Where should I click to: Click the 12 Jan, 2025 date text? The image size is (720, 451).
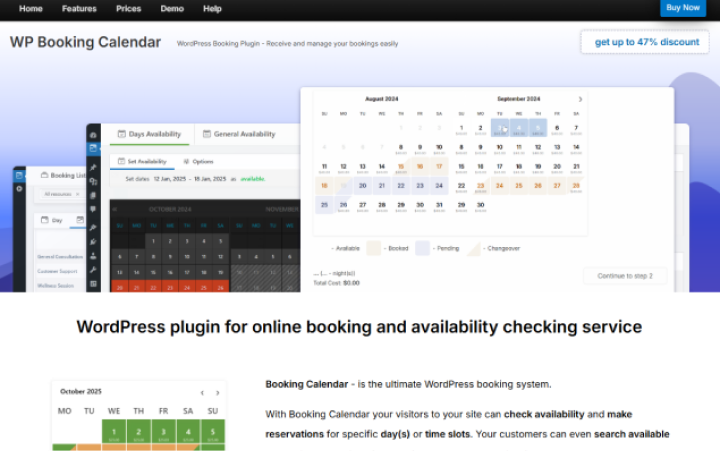[169, 179]
